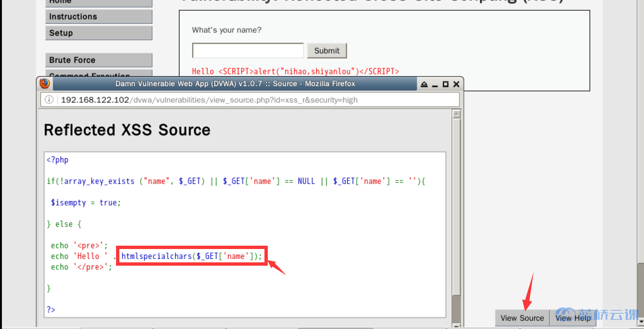Click the popup window title bar text

point(235,84)
